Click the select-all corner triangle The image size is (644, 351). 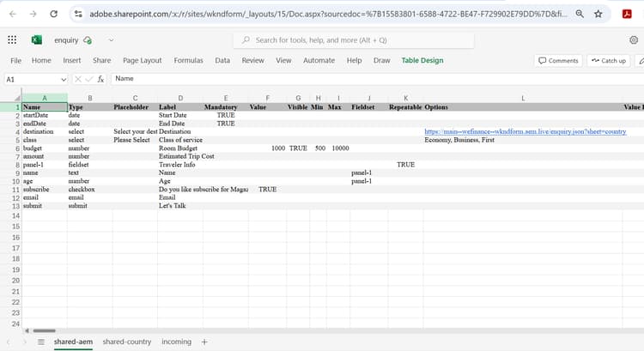point(17,98)
